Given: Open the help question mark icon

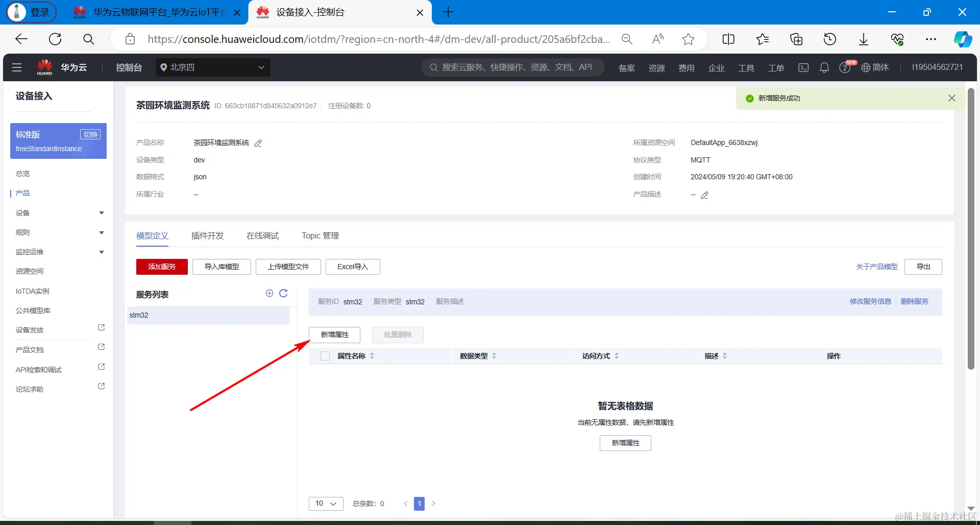Looking at the screenshot, I should point(845,68).
